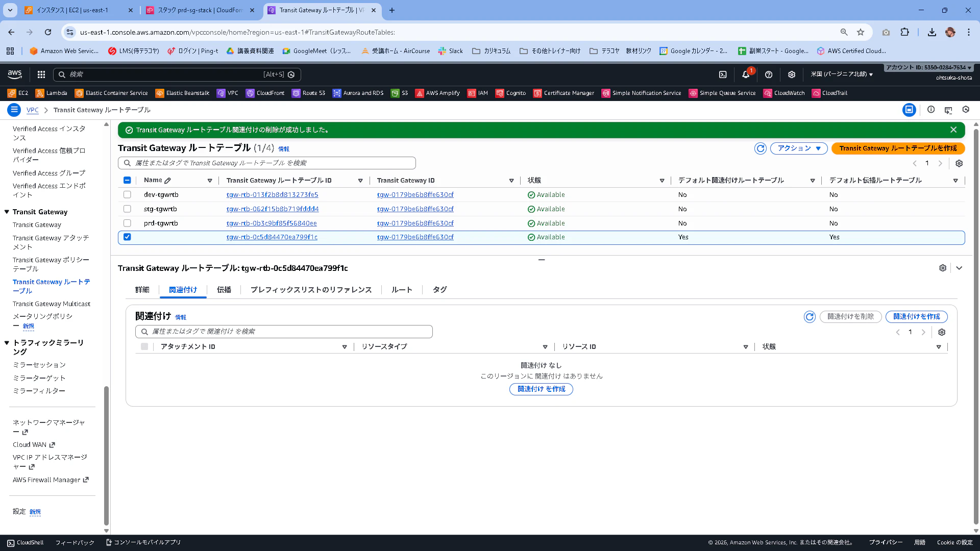Sort by 状態 column in route tables
Viewport: 980px width, 551px height.
[x=662, y=181]
